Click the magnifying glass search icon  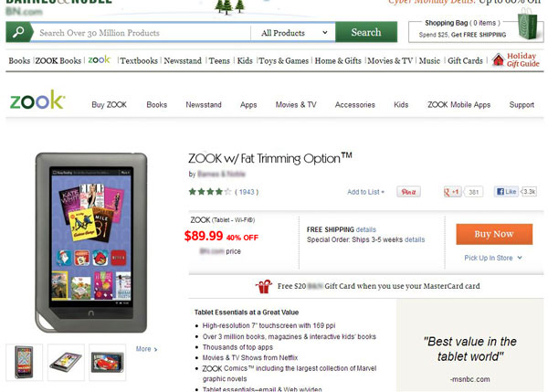[x=17, y=33]
